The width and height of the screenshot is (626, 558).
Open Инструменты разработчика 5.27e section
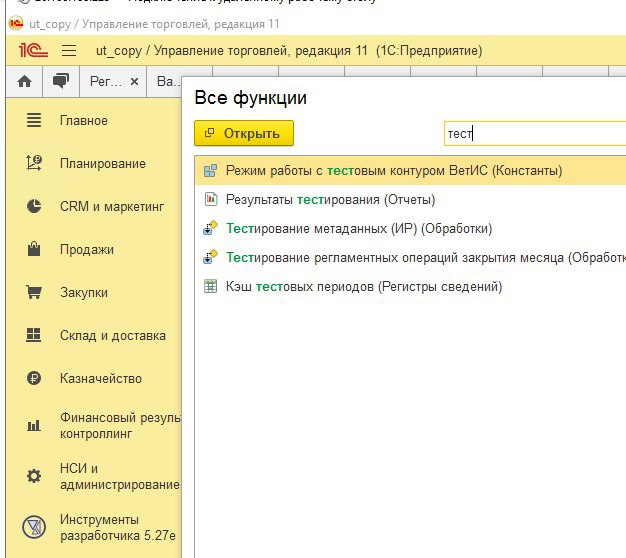[x=118, y=527]
